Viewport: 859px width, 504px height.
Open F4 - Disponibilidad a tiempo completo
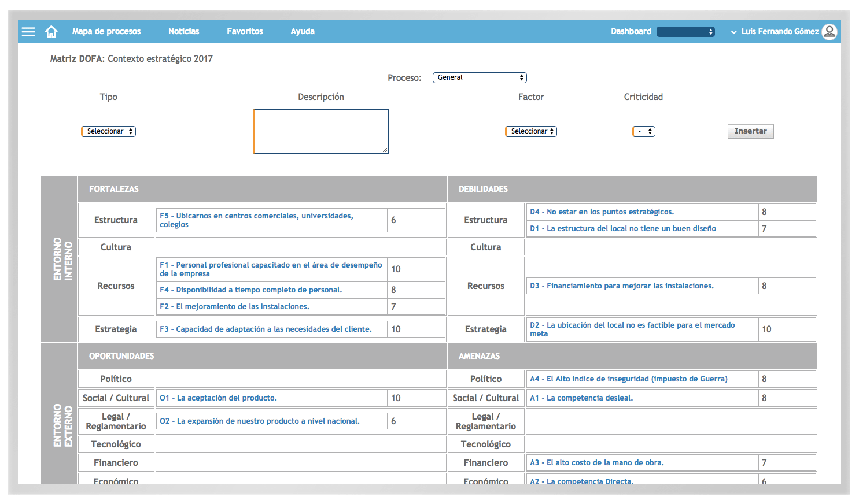coord(251,290)
